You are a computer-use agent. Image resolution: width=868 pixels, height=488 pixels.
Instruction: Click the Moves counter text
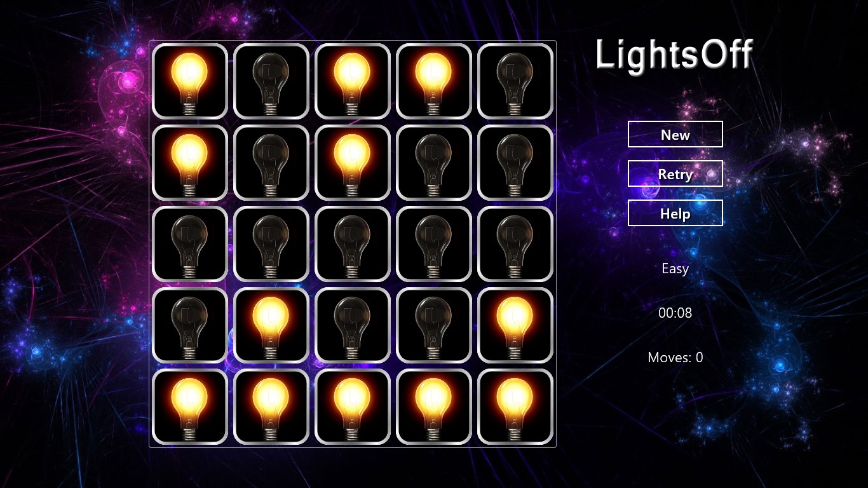pos(675,358)
